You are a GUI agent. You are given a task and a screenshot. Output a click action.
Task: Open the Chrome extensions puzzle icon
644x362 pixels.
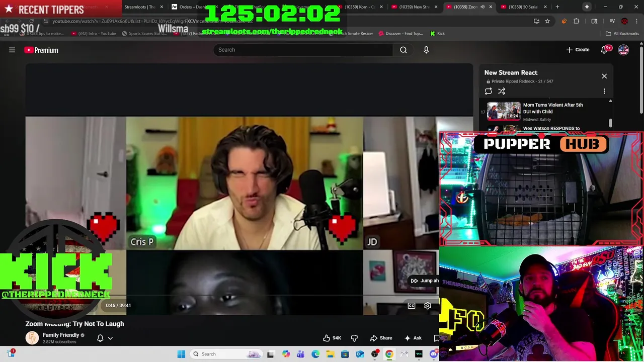[576, 21]
